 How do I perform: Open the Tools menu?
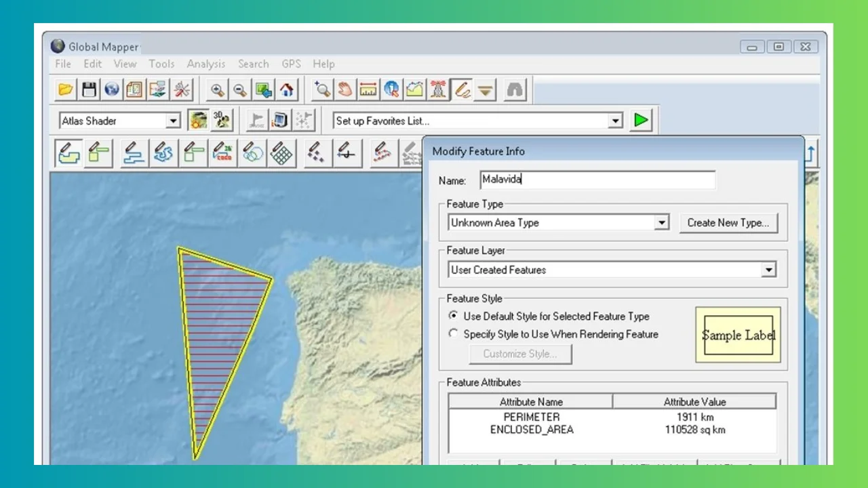click(x=161, y=64)
